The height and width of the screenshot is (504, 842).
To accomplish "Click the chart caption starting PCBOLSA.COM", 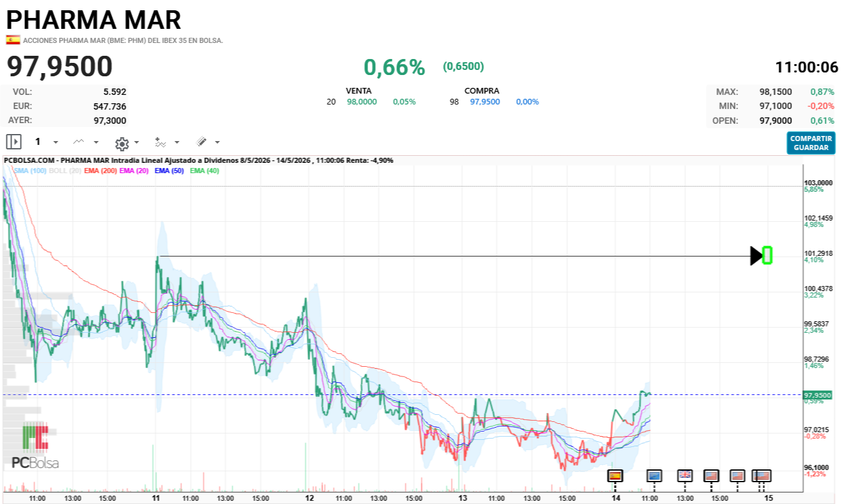I will [199, 160].
